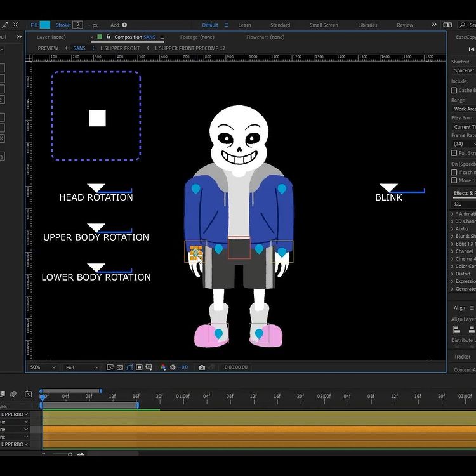Switch to the Learn workspace
476x476 pixels.
244,25
